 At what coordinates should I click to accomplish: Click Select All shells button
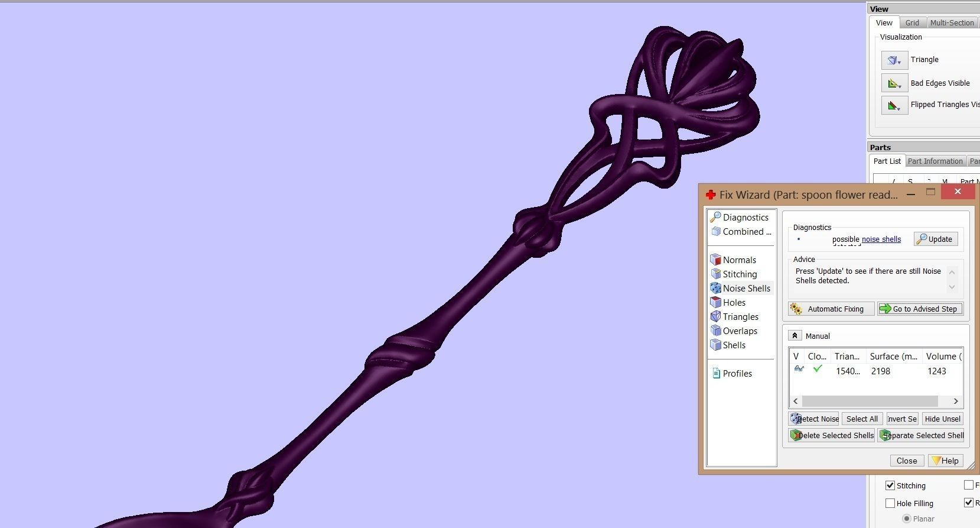click(x=862, y=419)
